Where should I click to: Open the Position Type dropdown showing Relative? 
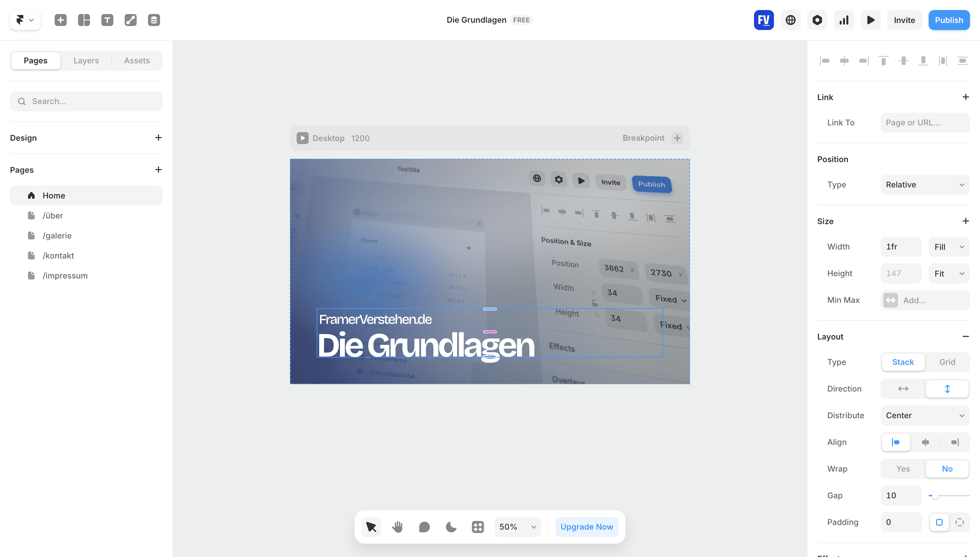pos(925,184)
